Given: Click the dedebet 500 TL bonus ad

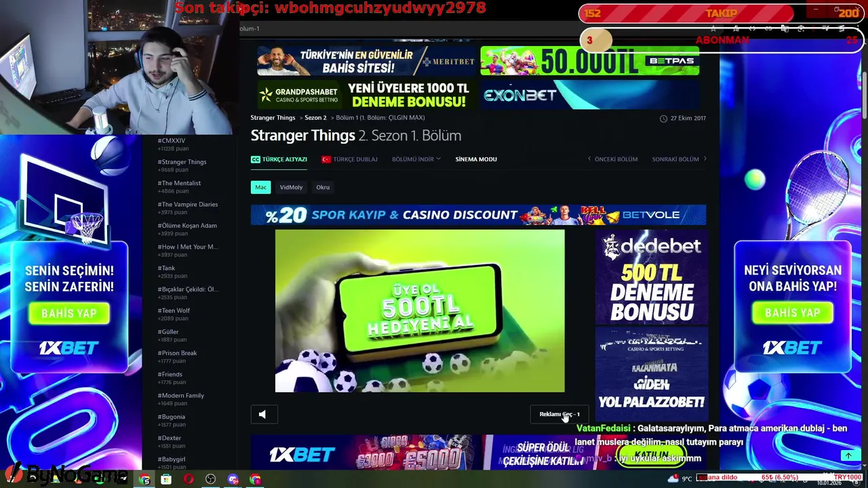Looking at the screenshot, I should coord(652,277).
